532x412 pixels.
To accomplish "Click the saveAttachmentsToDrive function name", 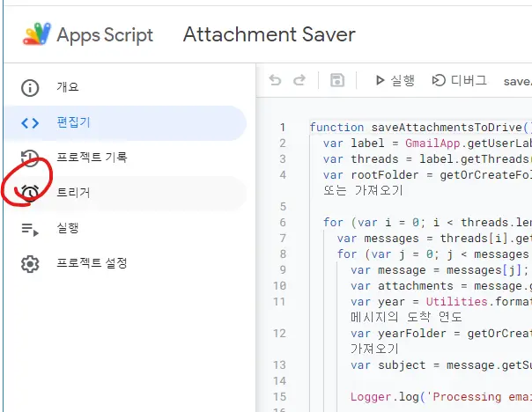I will click(447, 127).
